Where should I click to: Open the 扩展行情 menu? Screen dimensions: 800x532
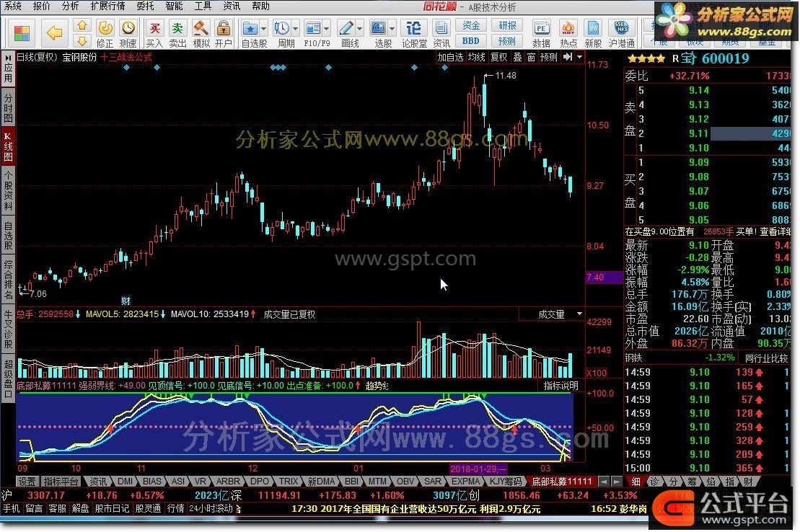tap(107, 6)
